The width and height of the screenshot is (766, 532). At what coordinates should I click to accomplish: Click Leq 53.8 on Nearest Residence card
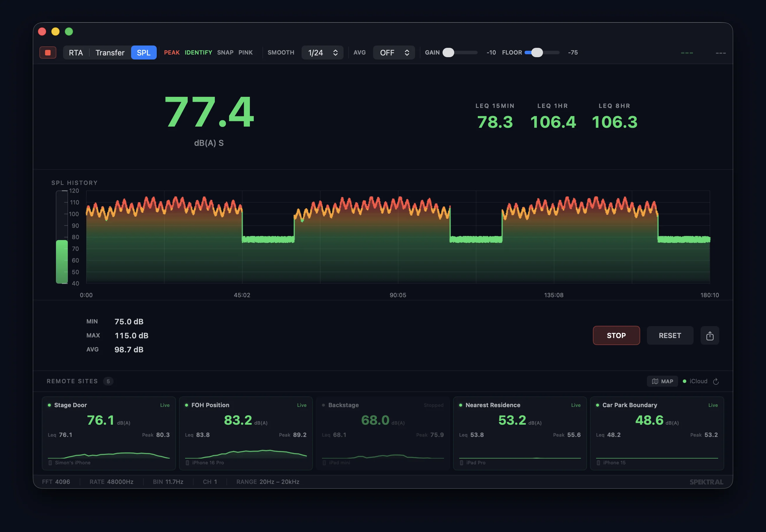point(471,435)
